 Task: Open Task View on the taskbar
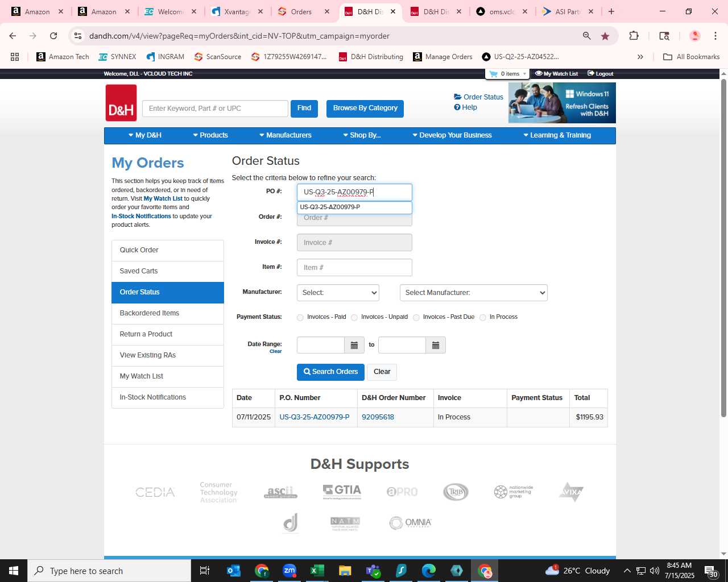[205, 571]
